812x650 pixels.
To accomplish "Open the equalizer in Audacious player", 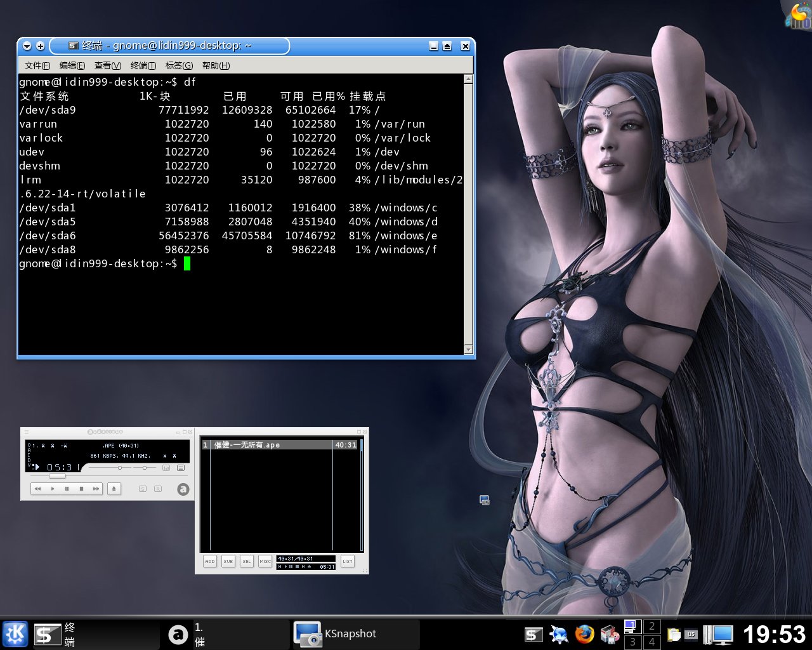I will pyautogui.click(x=166, y=468).
